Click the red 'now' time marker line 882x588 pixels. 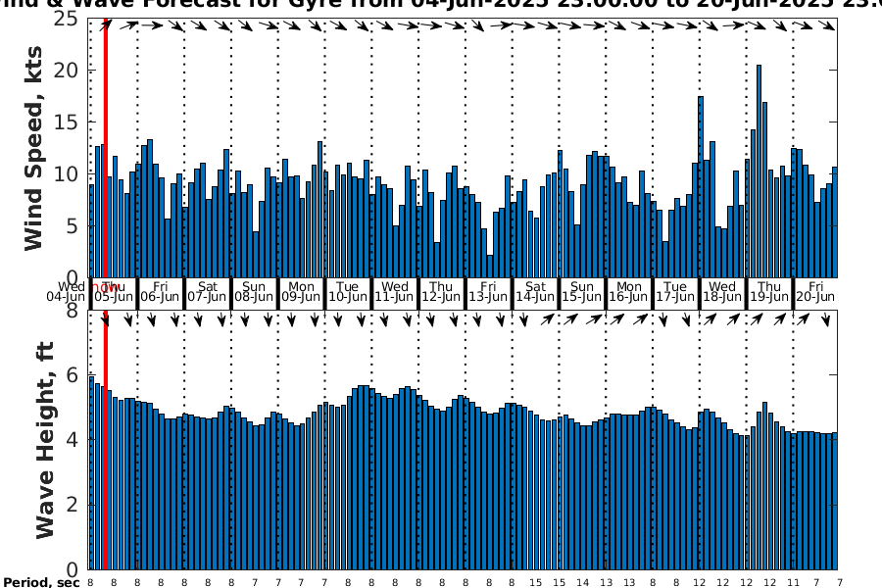[x=105, y=293]
